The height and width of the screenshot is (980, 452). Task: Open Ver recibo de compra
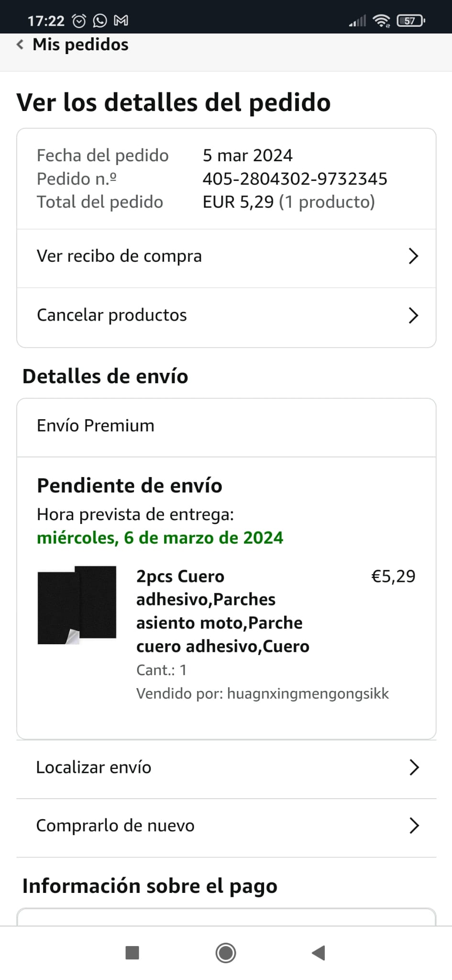click(120, 256)
